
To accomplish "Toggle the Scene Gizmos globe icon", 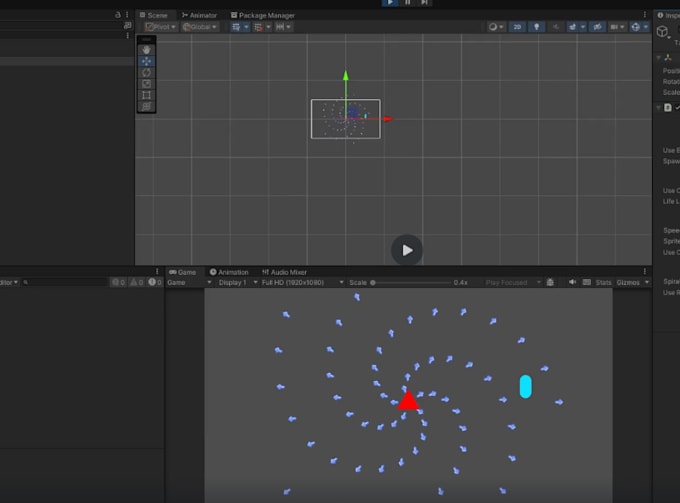I will 636,27.
